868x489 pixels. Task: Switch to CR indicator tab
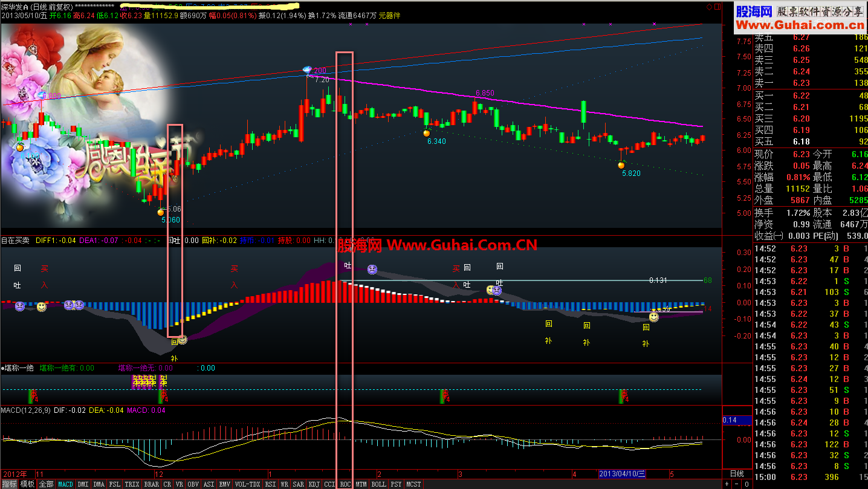coord(167,484)
